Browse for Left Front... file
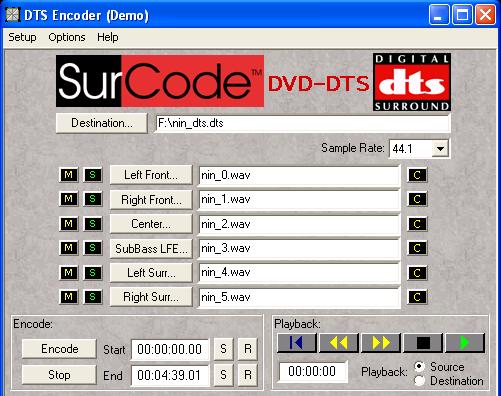 [151, 175]
